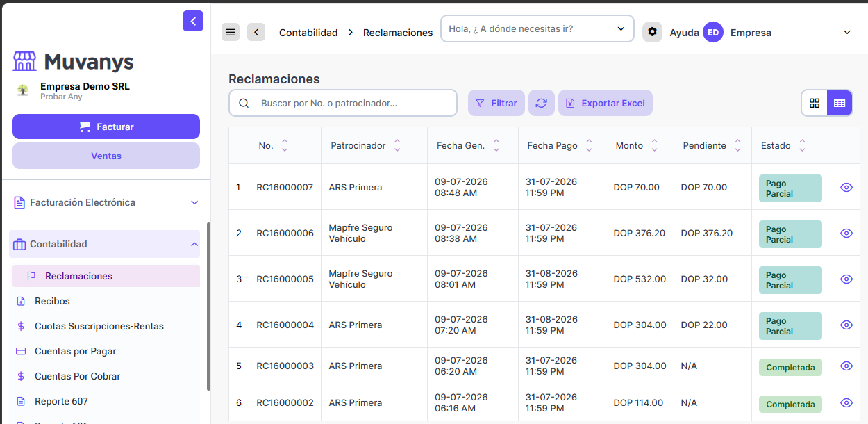Click the Completada badge of RC16000002
Image resolution: width=868 pixels, height=424 pixels.
coord(790,404)
